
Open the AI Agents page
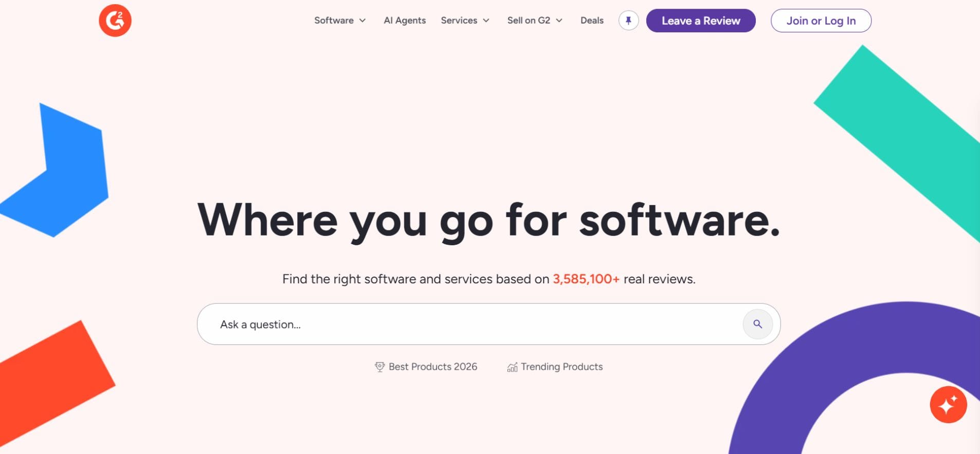(405, 21)
